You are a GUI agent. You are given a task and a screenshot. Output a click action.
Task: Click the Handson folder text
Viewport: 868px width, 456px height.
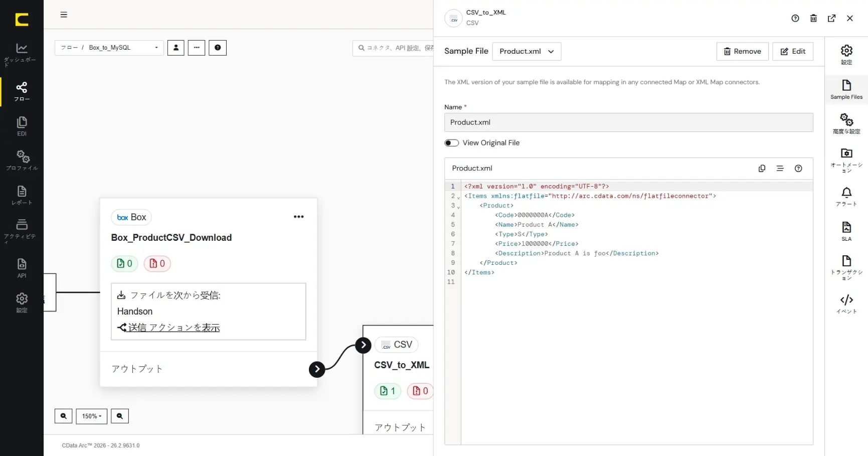[135, 312]
